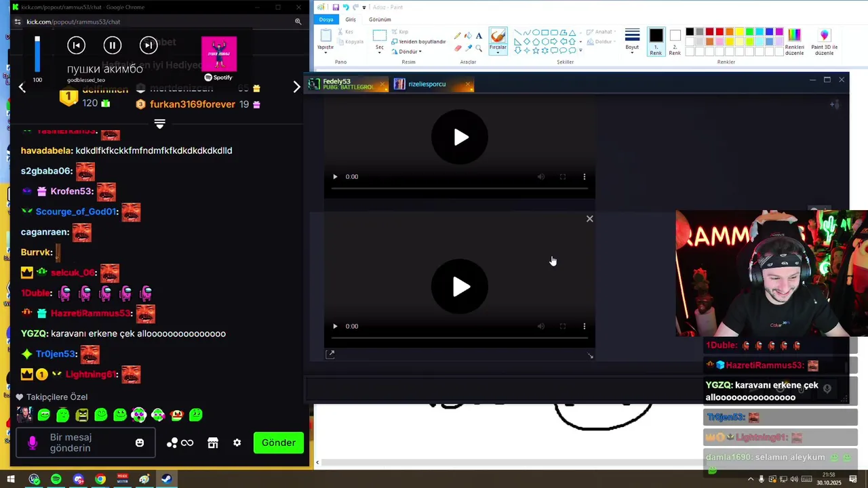Open Steam from the Windows taskbar
The height and width of the screenshot is (488, 868).
click(166, 479)
